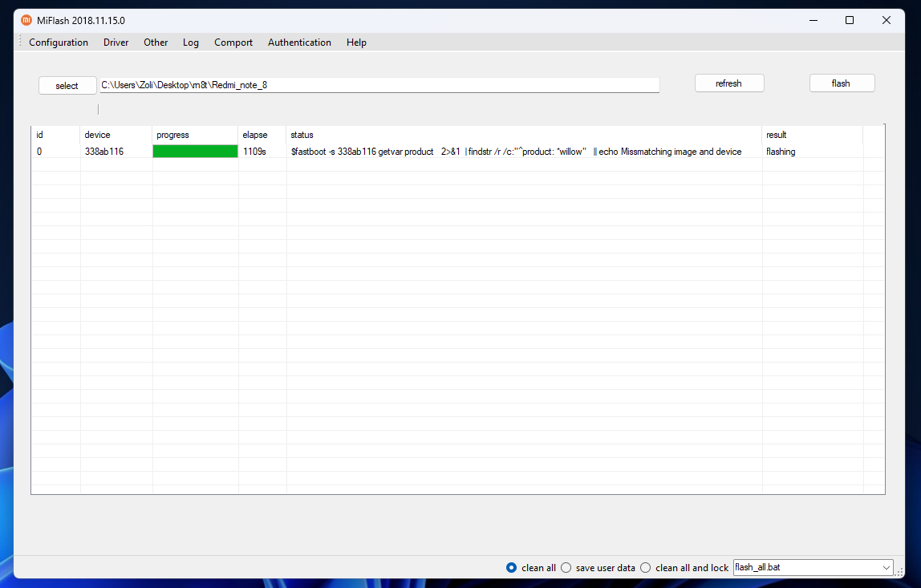Click the green progress bar of device 338ab116
The height and width of the screenshot is (588, 921).
[x=195, y=152]
